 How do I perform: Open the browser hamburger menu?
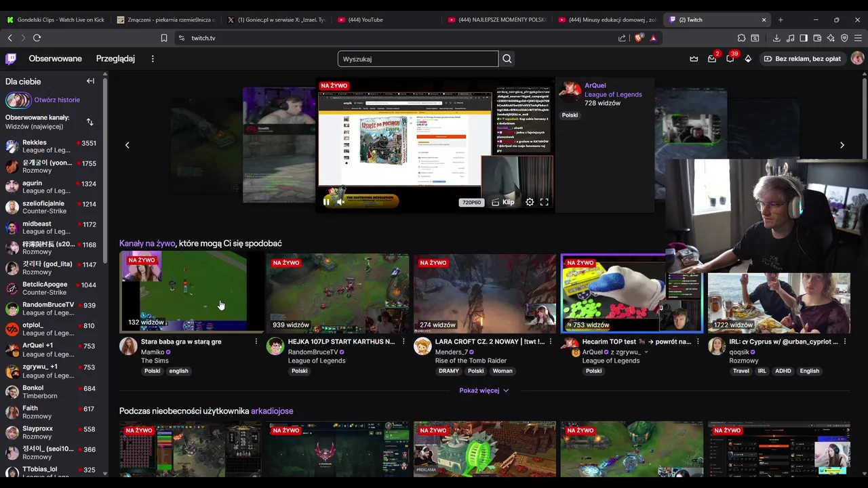[x=858, y=38]
